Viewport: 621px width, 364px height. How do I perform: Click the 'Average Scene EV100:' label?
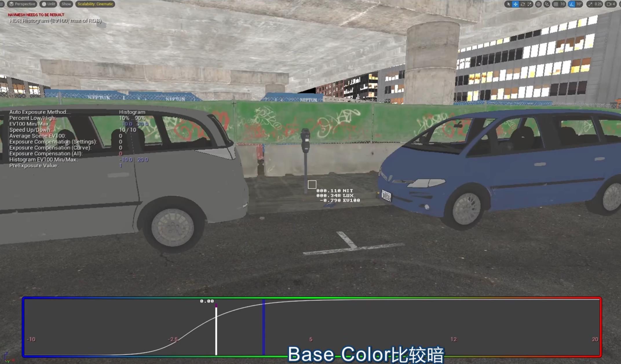37,136
